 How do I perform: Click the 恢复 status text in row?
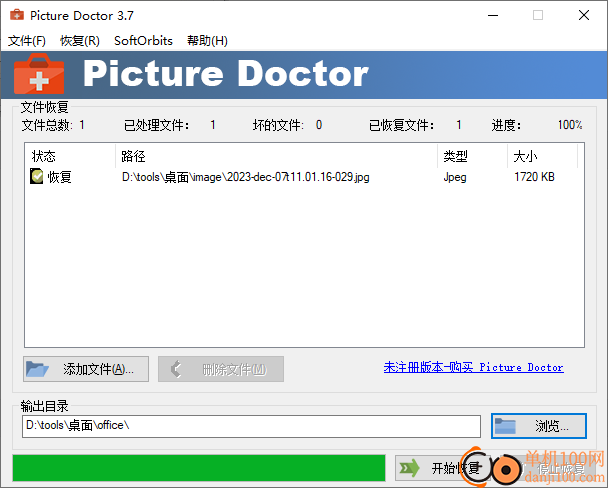pyautogui.click(x=59, y=177)
